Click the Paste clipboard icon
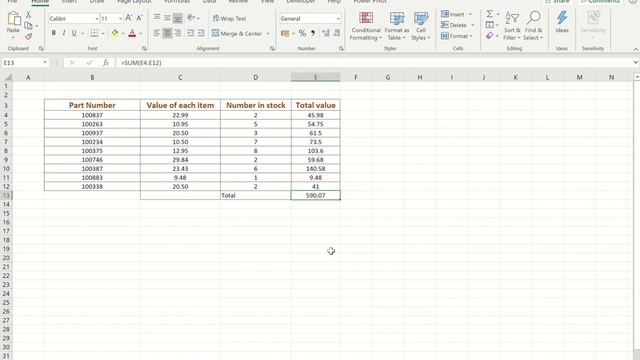This screenshot has height=360, width=640. [13, 19]
